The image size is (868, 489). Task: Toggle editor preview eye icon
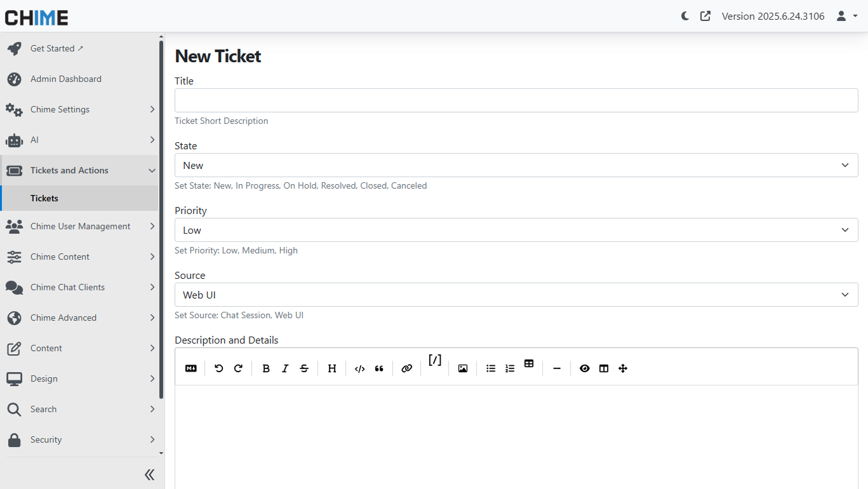click(x=585, y=368)
